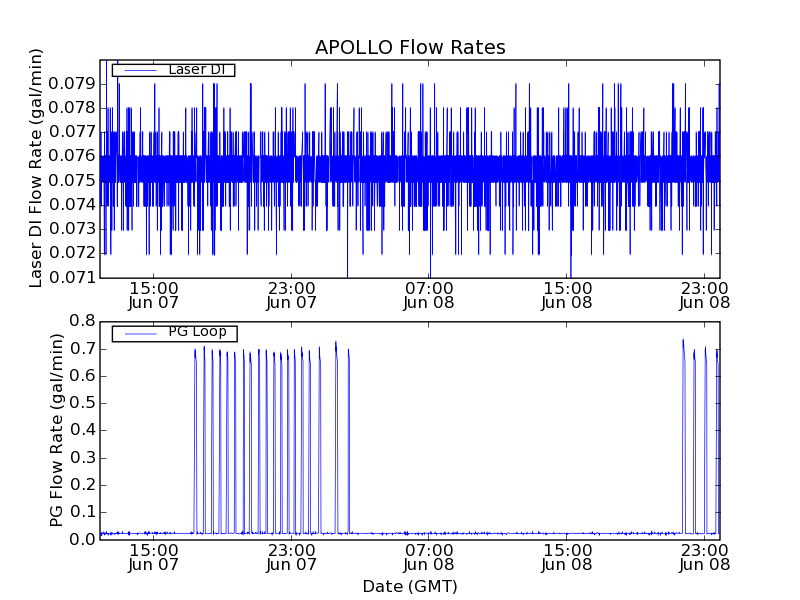Click the 0.073 y-axis tick label
This screenshot has width=800, height=600.
(72, 229)
